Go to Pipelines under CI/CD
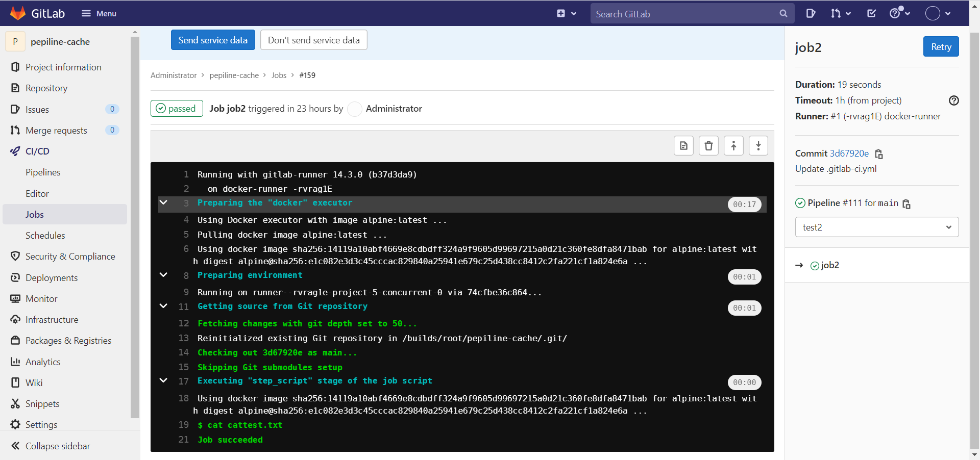The image size is (980, 460). (x=43, y=172)
